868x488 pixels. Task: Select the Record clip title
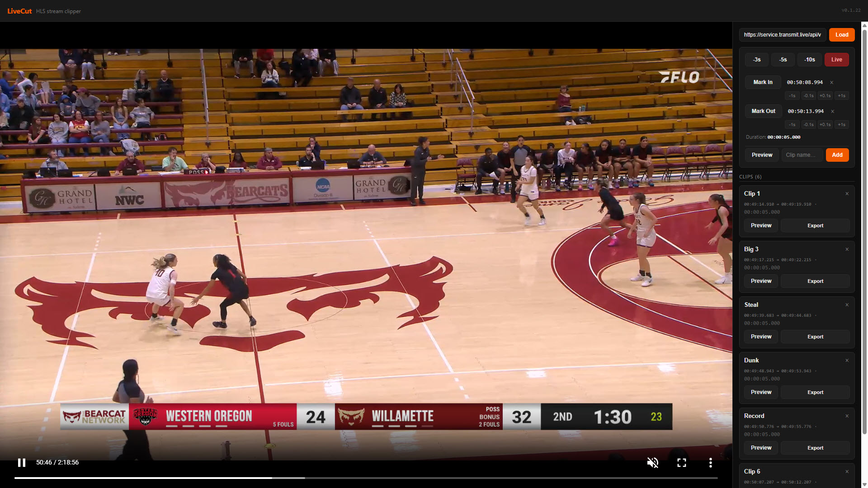pos(754,416)
